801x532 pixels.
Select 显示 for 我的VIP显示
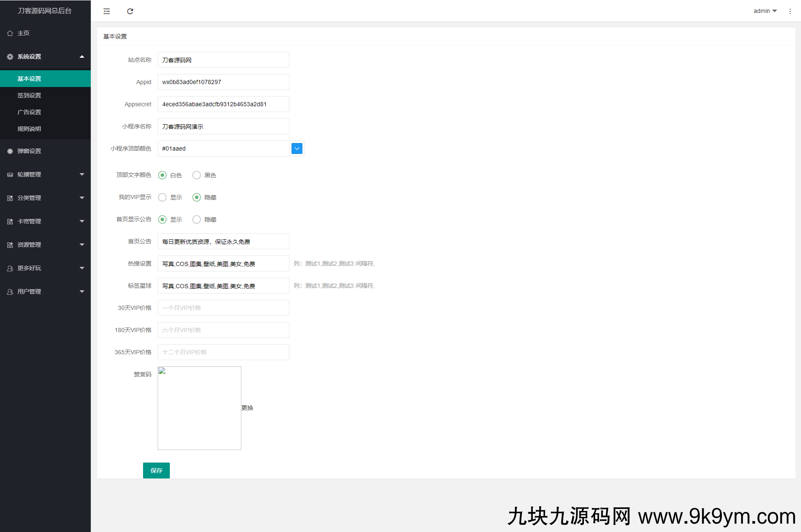coord(162,197)
